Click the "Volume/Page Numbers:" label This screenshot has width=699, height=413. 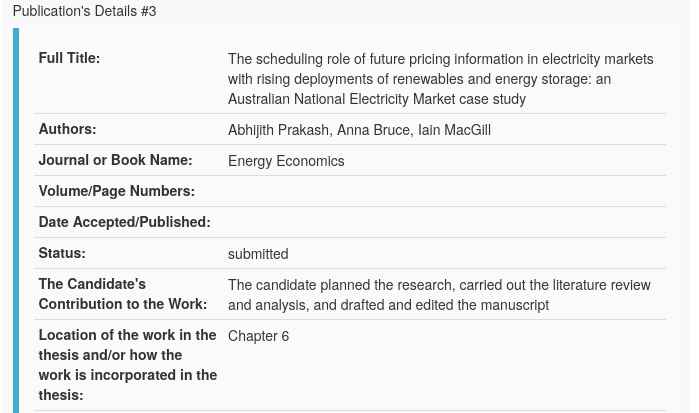[x=116, y=191]
